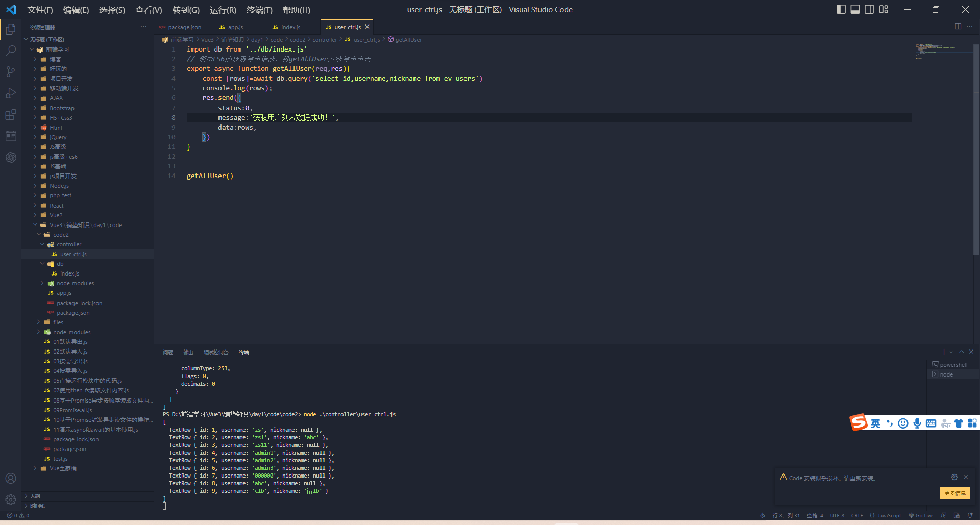Open the Source Control view
Screen dimensions: 980x525
click(11, 71)
